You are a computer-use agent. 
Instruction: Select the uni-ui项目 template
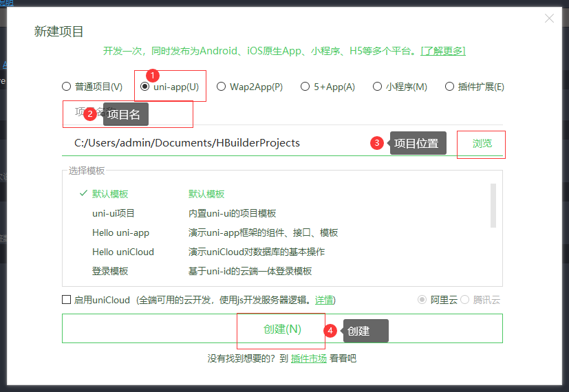click(x=114, y=213)
